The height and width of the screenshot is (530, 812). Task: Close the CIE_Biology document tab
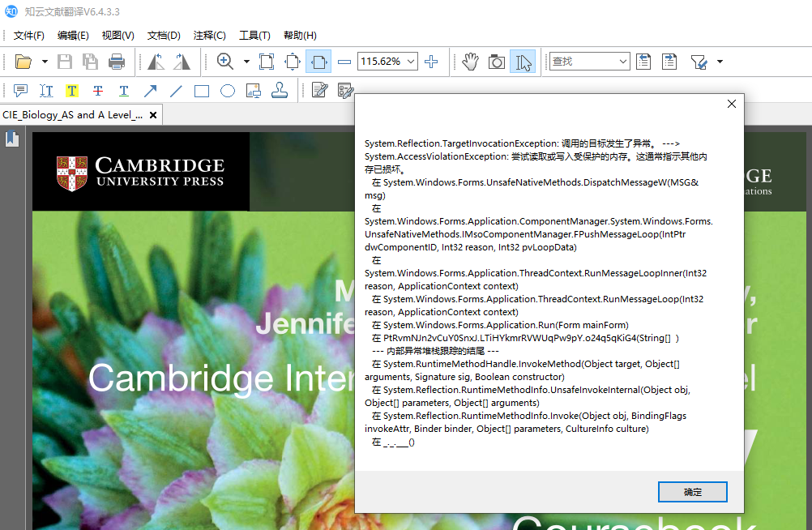tap(153, 115)
